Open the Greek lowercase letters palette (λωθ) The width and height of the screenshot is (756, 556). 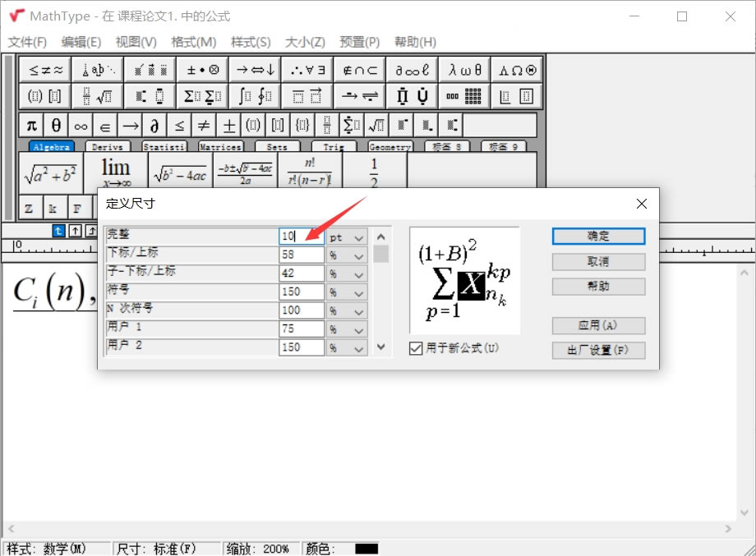coord(465,71)
